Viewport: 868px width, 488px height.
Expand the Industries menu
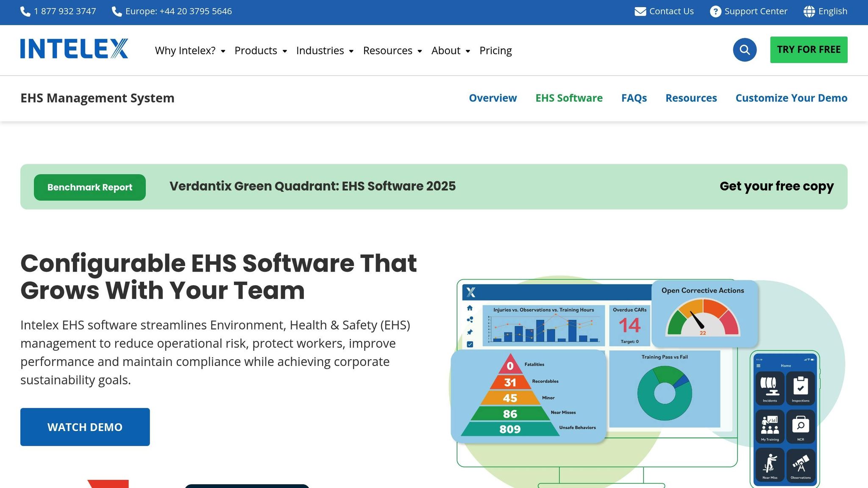pos(325,51)
